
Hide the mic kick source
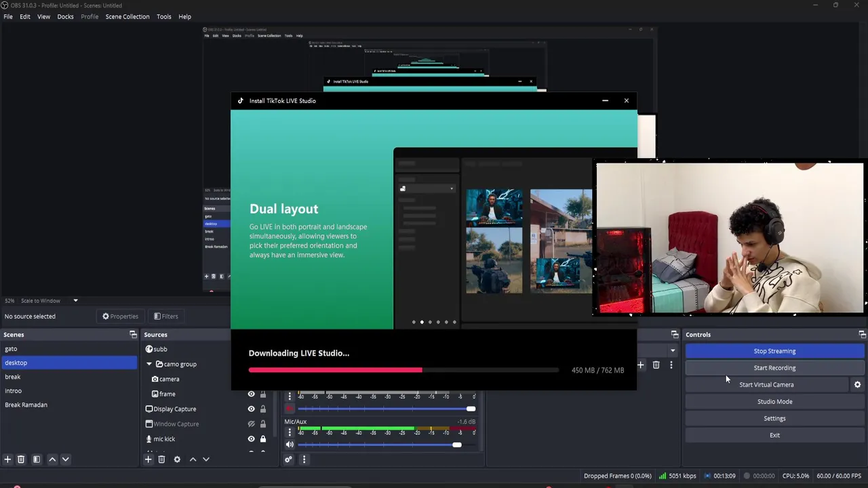pos(251,439)
